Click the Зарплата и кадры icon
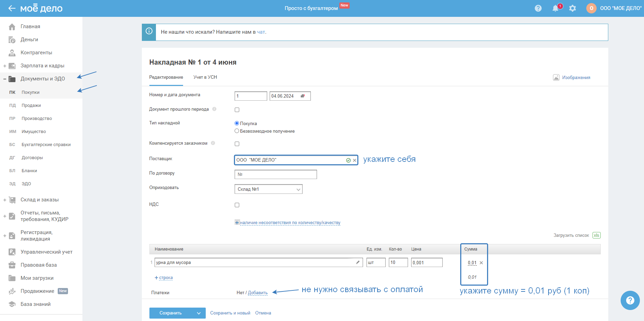Image resolution: width=644 pixels, height=321 pixels. pyautogui.click(x=12, y=66)
